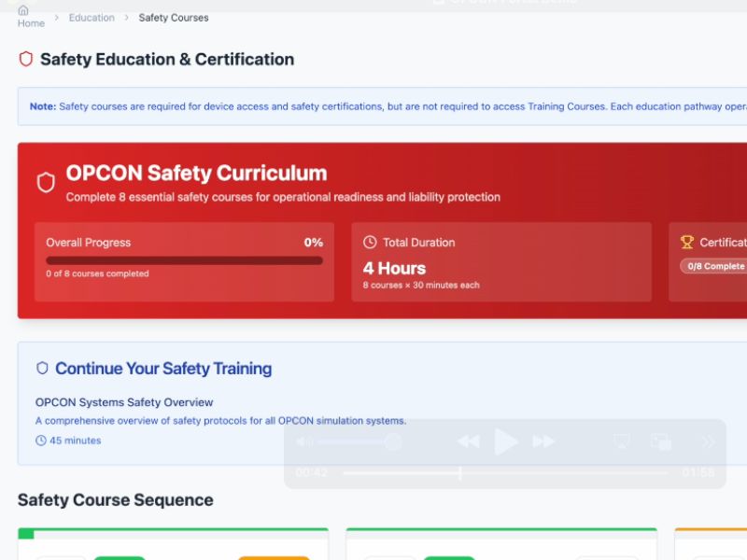Click the OPCON Safety Curriculum title

(197, 173)
